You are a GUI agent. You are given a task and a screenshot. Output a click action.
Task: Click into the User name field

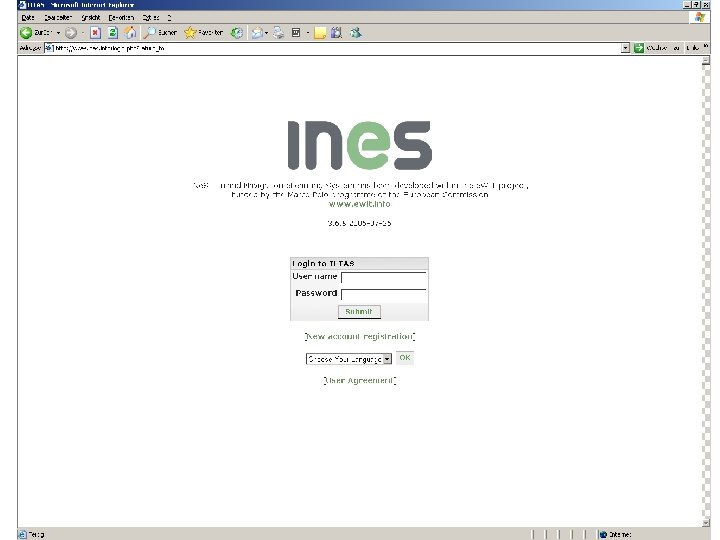(383, 277)
